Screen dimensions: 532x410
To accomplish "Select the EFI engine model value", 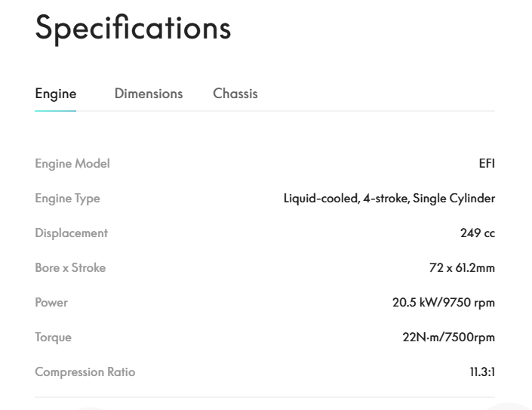I will coord(487,164).
